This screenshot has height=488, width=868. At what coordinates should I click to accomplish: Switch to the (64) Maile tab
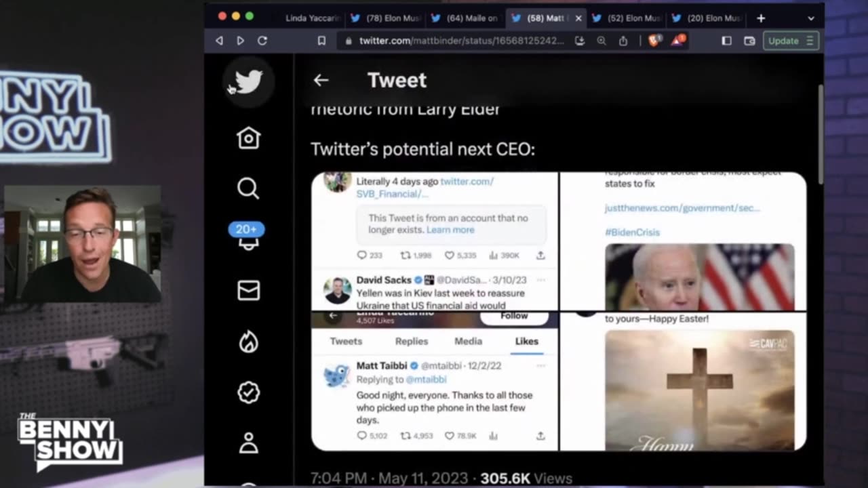pyautogui.click(x=465, y=18)
